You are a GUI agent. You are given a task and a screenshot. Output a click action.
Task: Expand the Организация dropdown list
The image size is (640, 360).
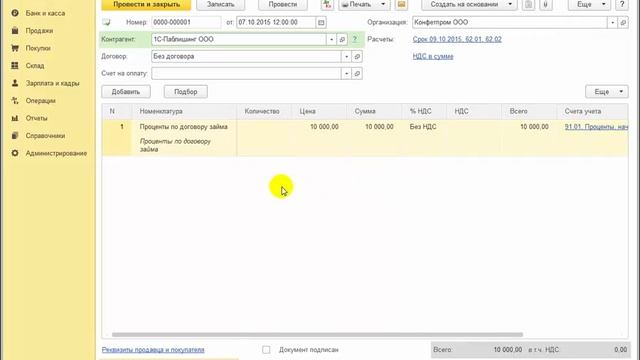pos(613,22)
